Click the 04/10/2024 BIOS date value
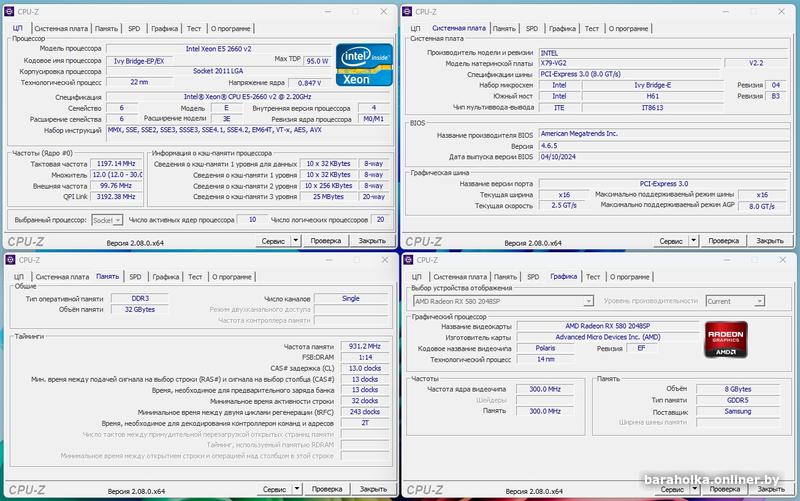Viewport: 800px width, 501px height. tap(663, 157)
